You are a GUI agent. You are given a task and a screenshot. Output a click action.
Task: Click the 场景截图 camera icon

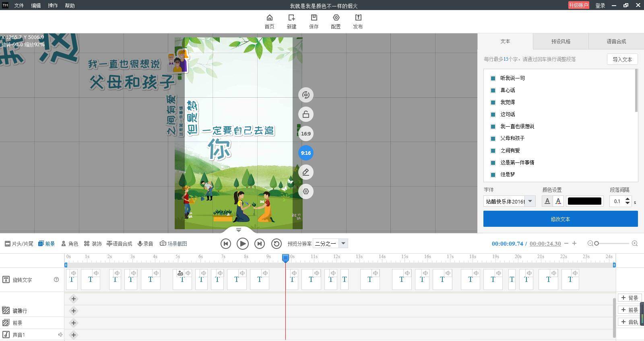pos(163,243)
